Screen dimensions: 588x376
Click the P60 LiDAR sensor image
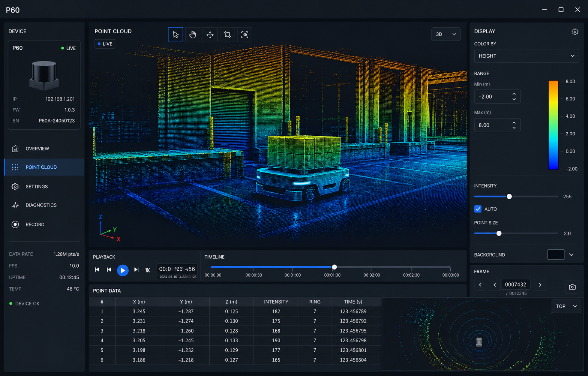(x=44, y=75)
